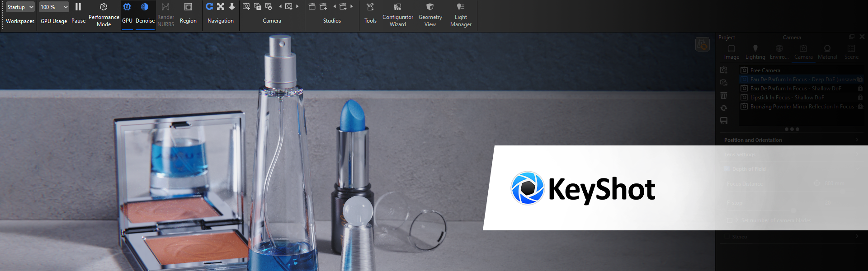Viewport: 868px width, 271px height.
Task: Enable Performance Mode
Action: click(x=104, y=14)
